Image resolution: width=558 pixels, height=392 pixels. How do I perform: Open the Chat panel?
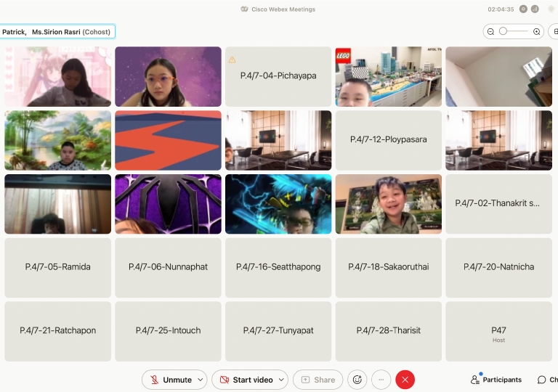point(547,380)
